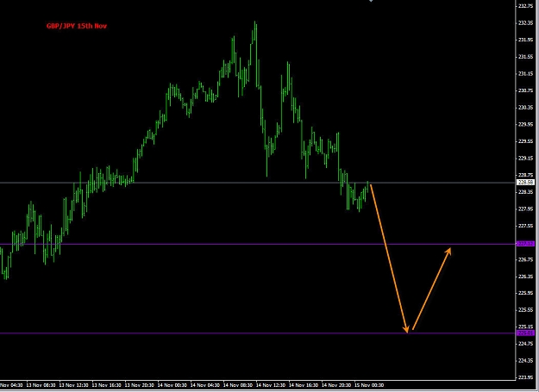Select the lower purple 225.01 level price tag

point(525,333)
